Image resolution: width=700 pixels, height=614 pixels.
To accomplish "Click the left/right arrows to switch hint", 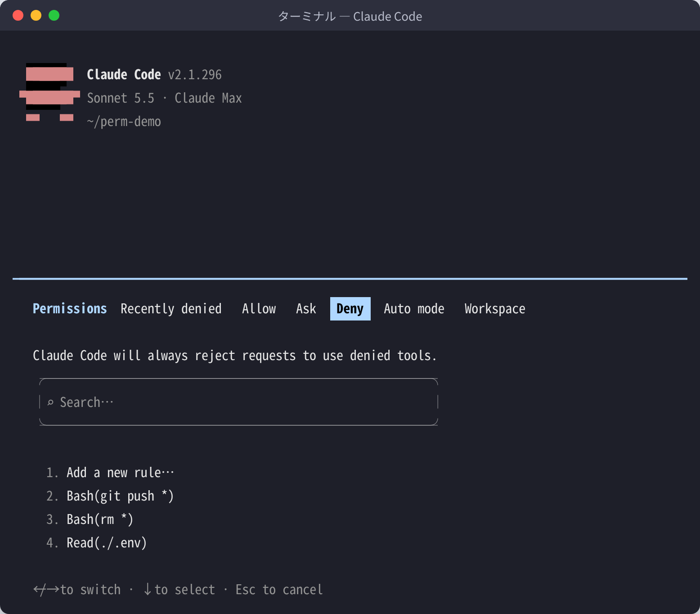I will [x=77, y=590].
